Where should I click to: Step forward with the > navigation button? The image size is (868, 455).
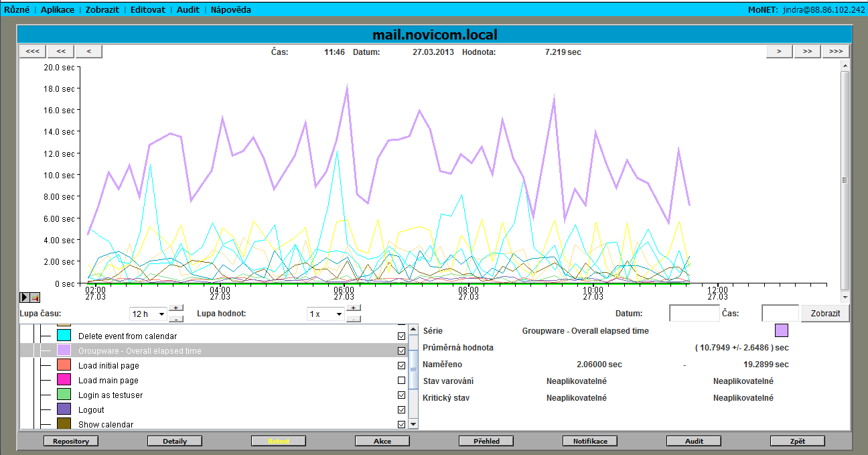point(779,51)
